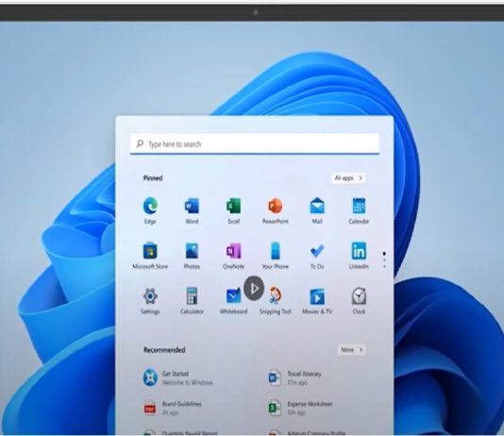Viewport: 504px width, 436px height.
Task: Open the Photos app icon
Action: pyautogui.click(x=192, y=251)
